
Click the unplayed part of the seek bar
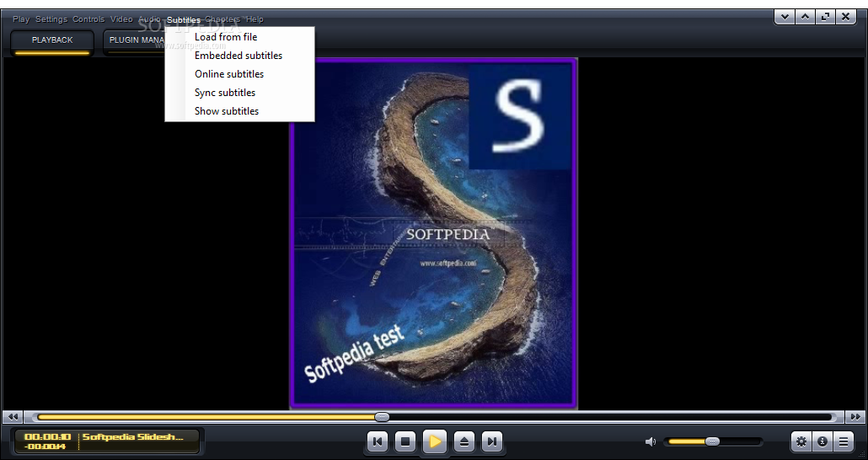coord(610,417)
